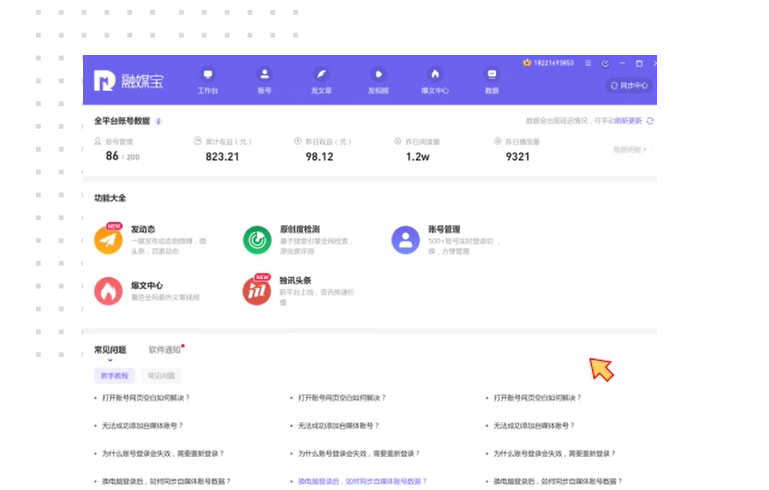
Task: Open the 数据 statistics page
Action: [491, 81]
